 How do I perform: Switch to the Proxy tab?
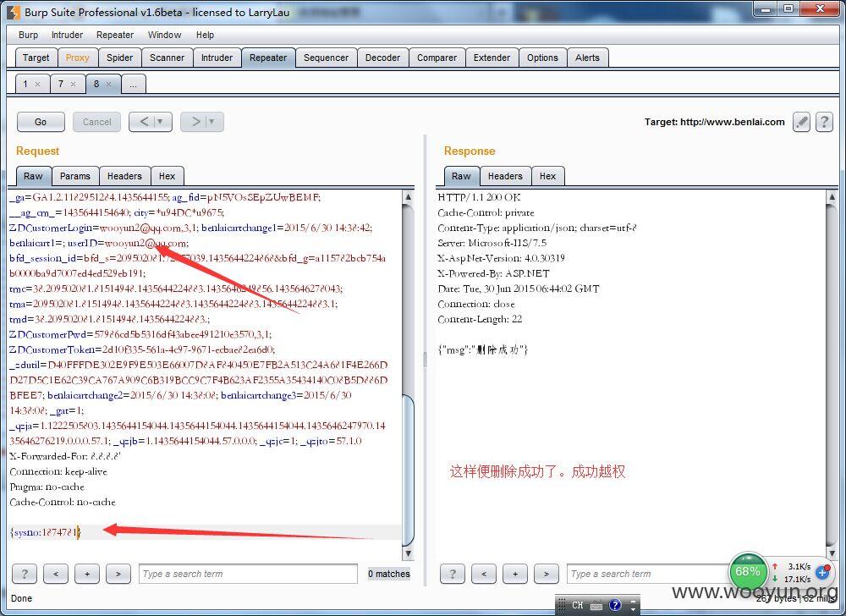(77, 58)
